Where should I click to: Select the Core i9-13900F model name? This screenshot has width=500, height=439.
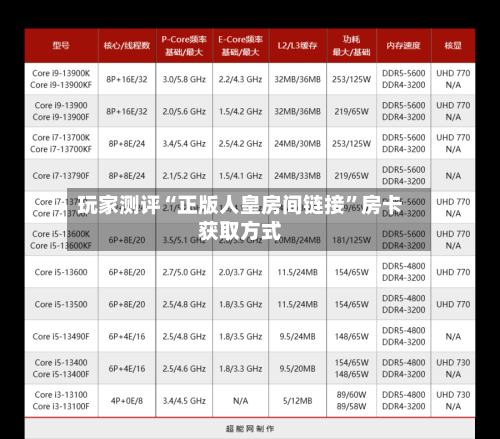pyautogui.click(x=61, y=117)
